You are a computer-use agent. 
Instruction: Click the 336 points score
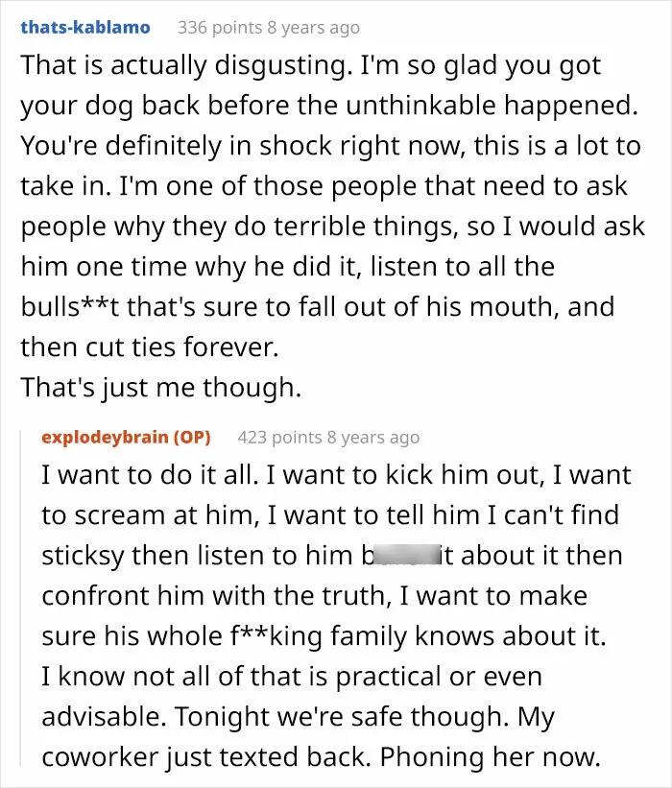tap(220, 27)
